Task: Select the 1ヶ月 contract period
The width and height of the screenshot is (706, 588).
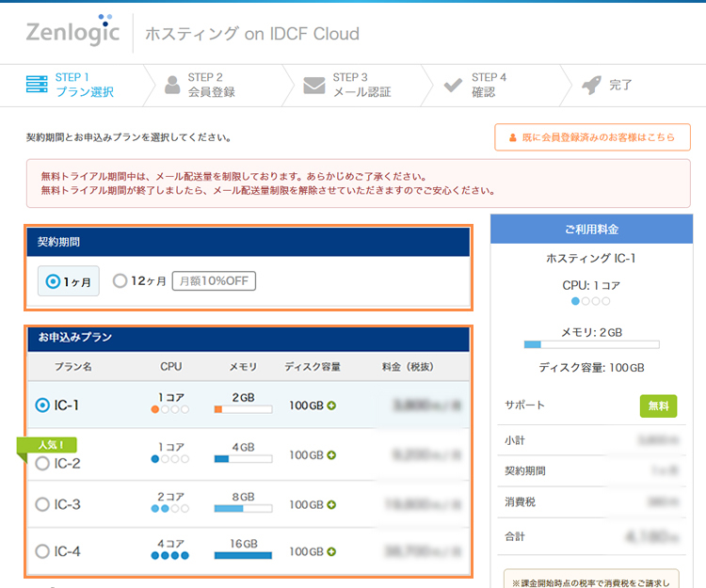Action: pyautogui.click(x=54, y=281)
